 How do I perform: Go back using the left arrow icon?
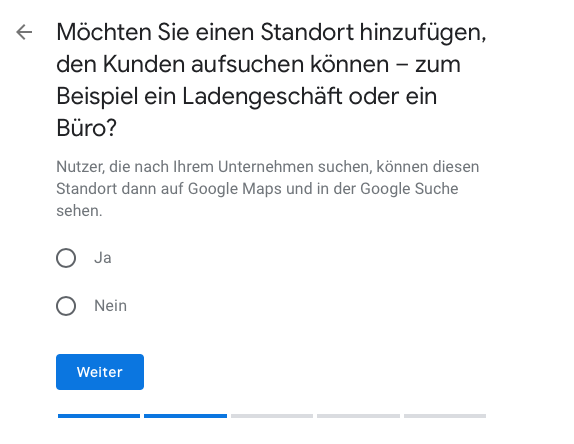point(24,32)
